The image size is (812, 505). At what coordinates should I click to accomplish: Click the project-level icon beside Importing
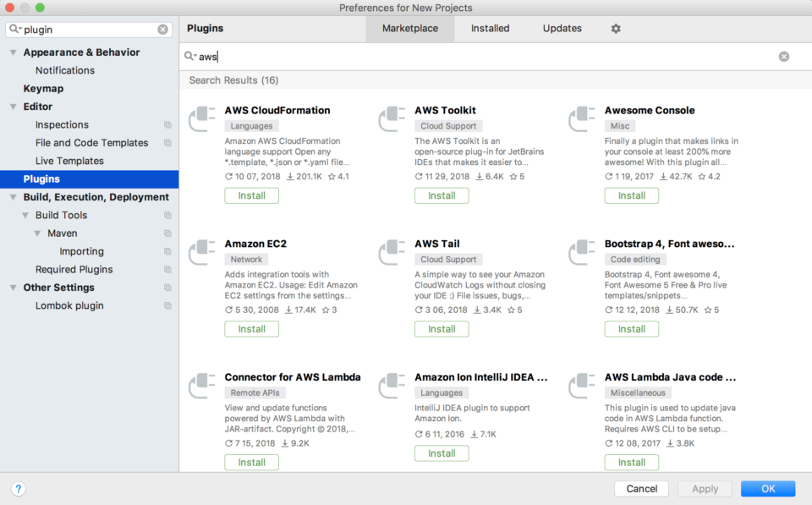[x=167, y=251]
